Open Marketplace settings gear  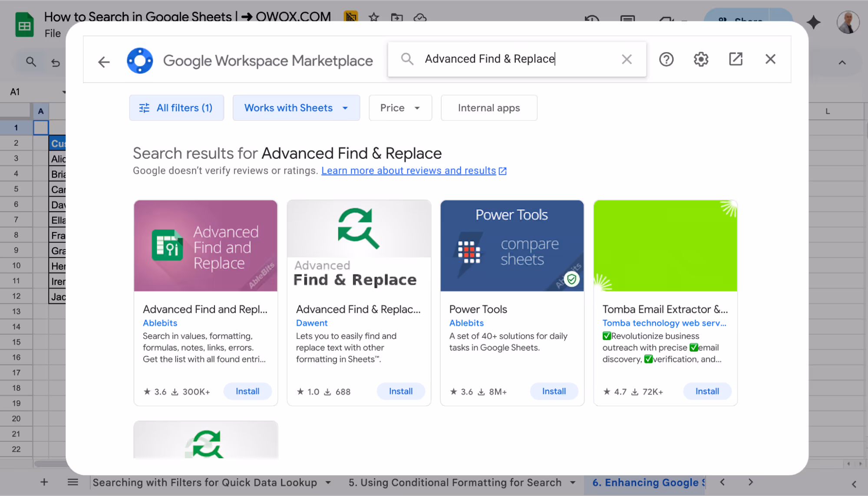click(700, 59)
